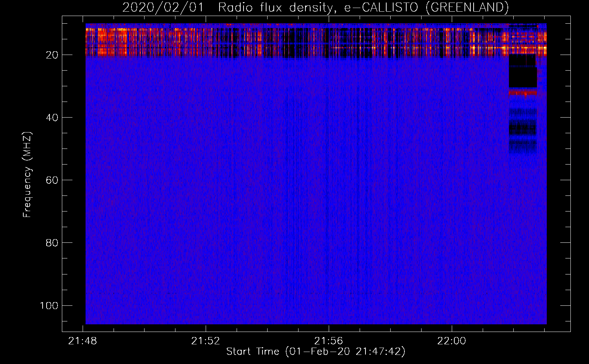Click the "Frequency (MHZ)" axis label

pos(27,175)
